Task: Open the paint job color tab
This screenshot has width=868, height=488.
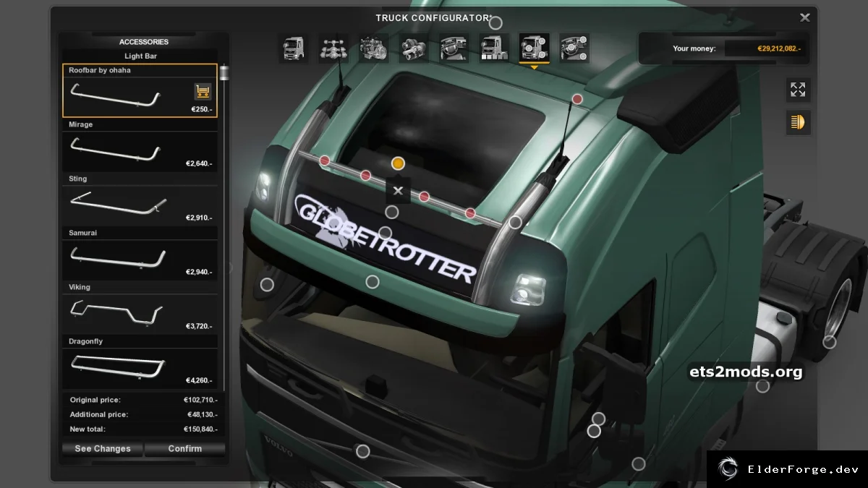Action: tap(494, 48)
